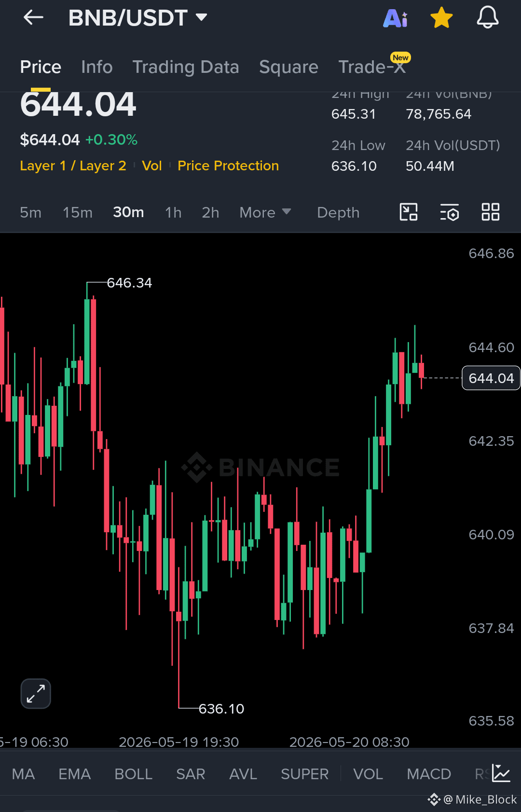
Task: Tap the 635.58 price axis label
Action: [x=492, y=721]
